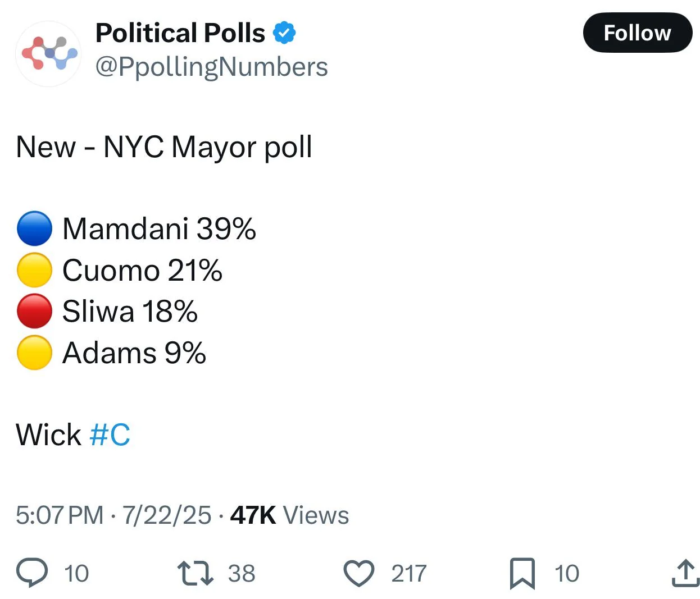Click the blue circle beside Mamdani

pyautogui.click(x=35, y=228)
